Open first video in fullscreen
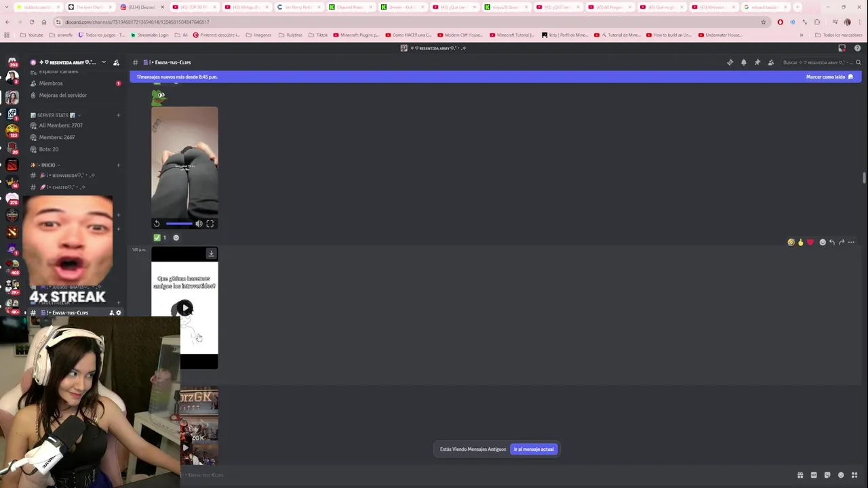Screen dimensions: 868x488 210,224
